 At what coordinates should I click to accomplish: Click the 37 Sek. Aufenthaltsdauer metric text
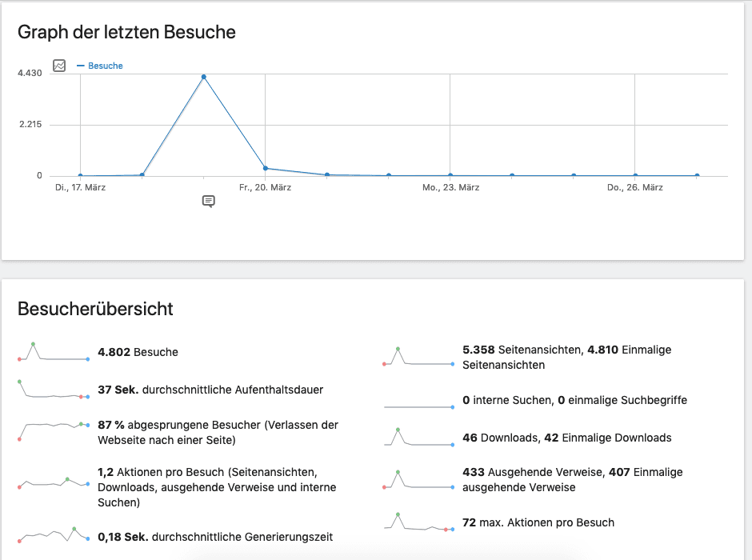[x=210, y=390]
